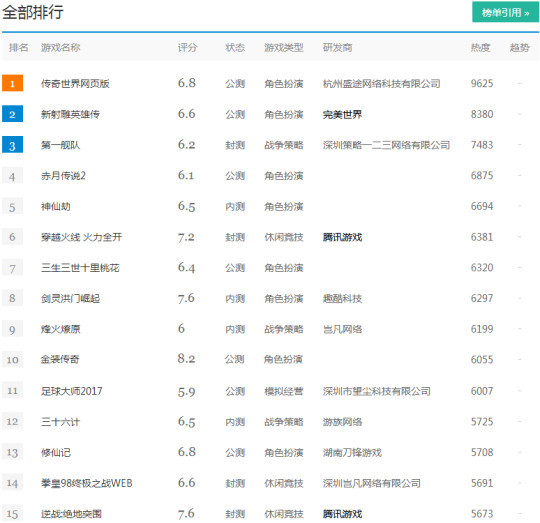Click the 游戏名称 column header
This screenshot has height=523, width=540.
point(61,48)
